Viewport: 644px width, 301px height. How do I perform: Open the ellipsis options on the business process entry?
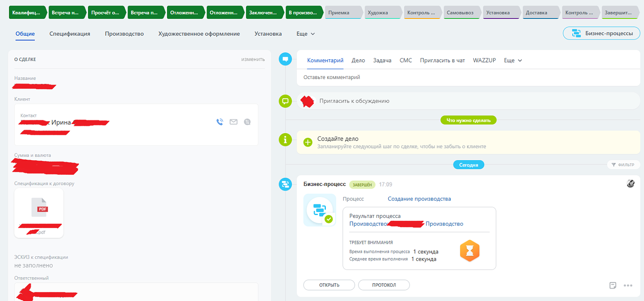(629, 285)
